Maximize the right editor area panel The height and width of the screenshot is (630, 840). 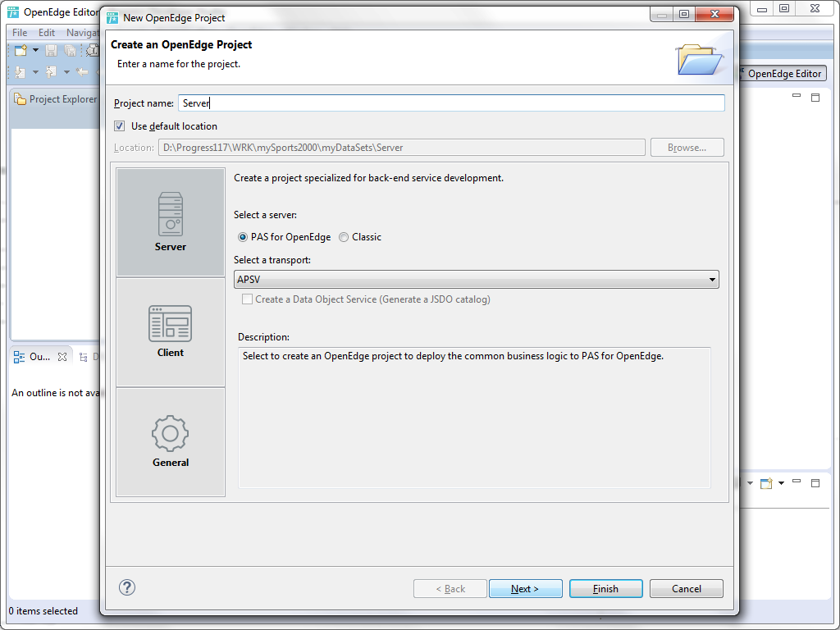click(x=815, y=98)
